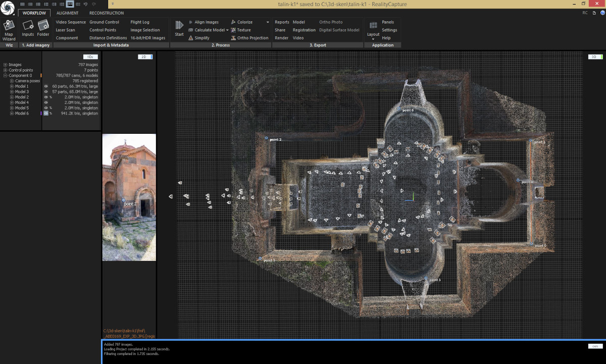Open application Settings
The height and width of the screenshot is (364, 606).
coord(389,30)
